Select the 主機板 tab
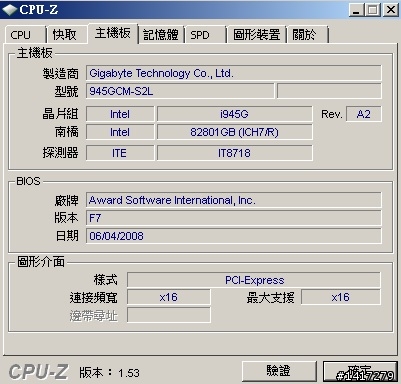 [113, 33]
